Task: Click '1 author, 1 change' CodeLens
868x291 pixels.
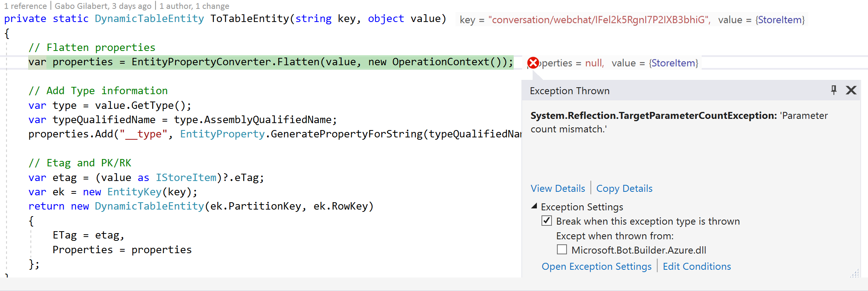Action: [194, 6]
